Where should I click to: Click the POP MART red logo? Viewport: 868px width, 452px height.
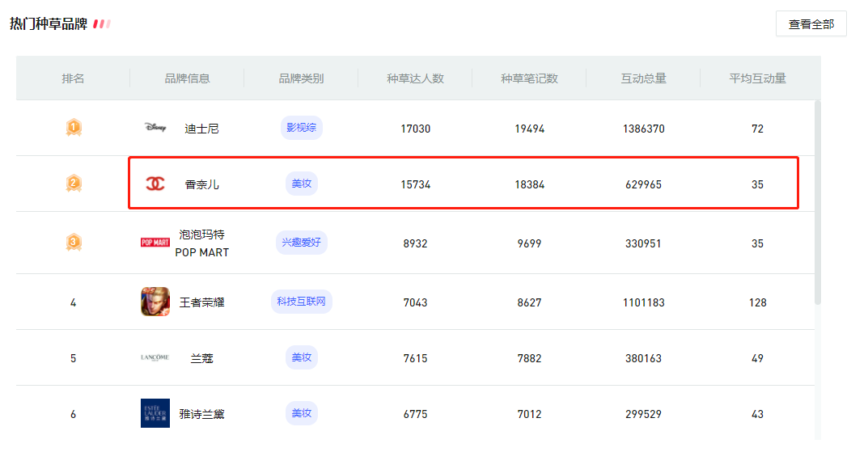(x=155, y=243)
